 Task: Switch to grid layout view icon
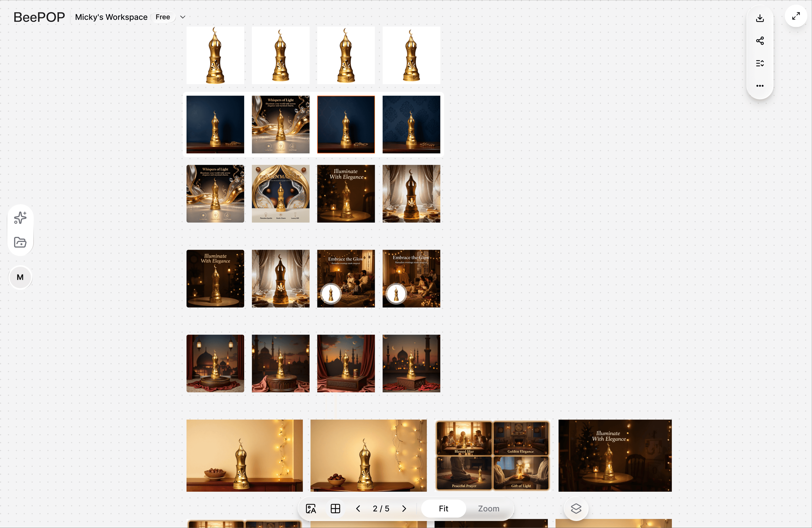pos(335,509)
